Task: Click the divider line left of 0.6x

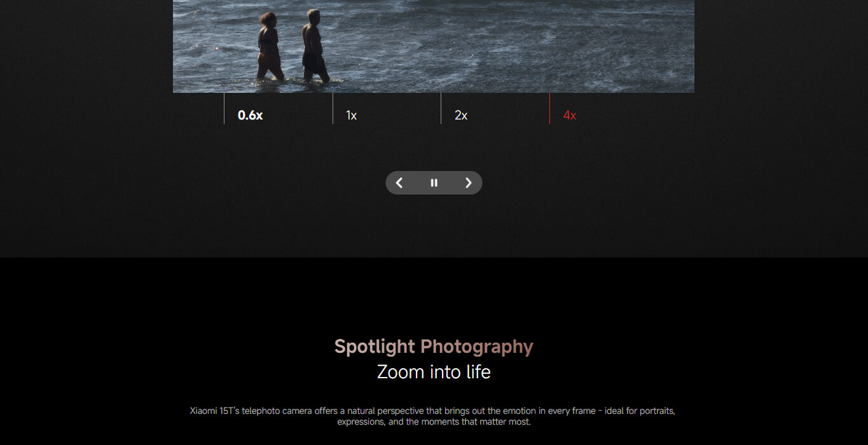Action: tap(224, 108)
